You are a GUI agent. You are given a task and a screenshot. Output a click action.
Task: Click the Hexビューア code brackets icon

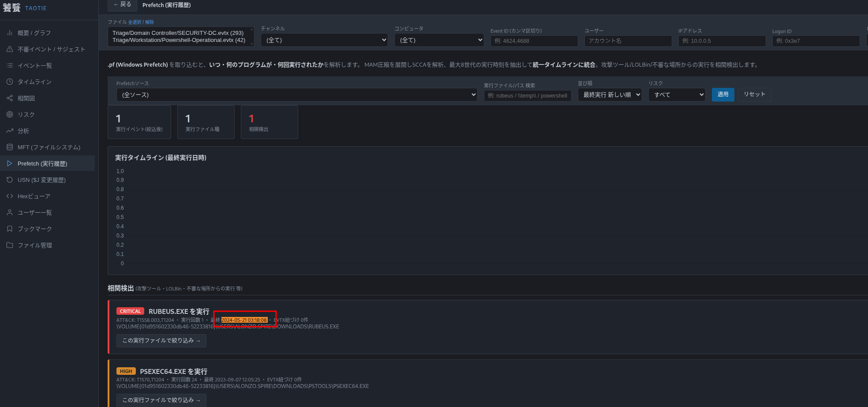10,196
